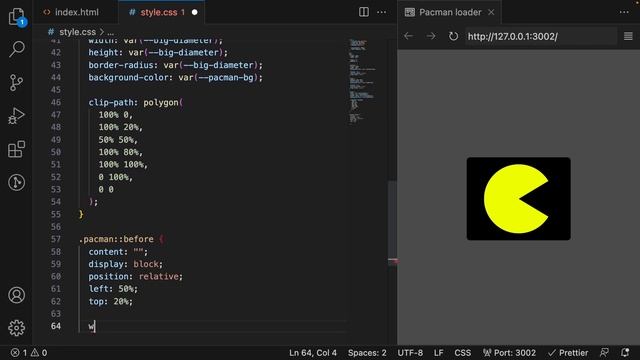Viewport: 640px width, 360px height.
Task: Click the position: relative; line
Action: point(136,276)
